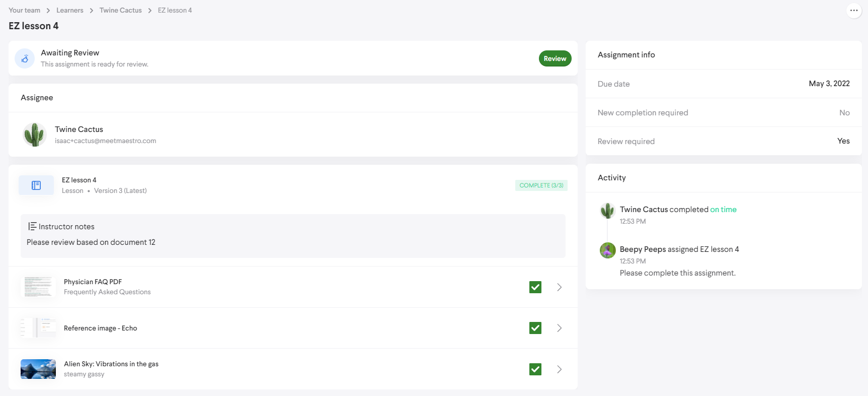Click the EZ lesson 4 lesson icon

click(x=36, y=185)
